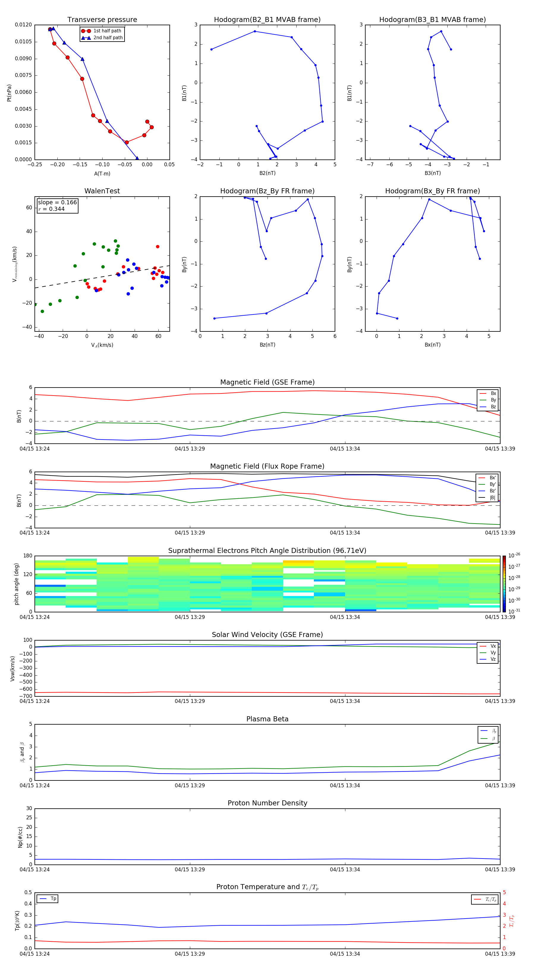The image size is (535, 980).
Task: Select the red Te/Tp legend entry
Action: [x=485, y=899]
